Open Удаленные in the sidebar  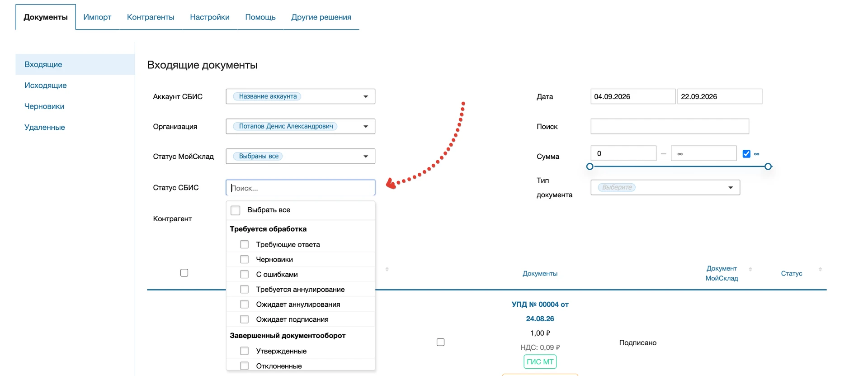pos(45,127)
